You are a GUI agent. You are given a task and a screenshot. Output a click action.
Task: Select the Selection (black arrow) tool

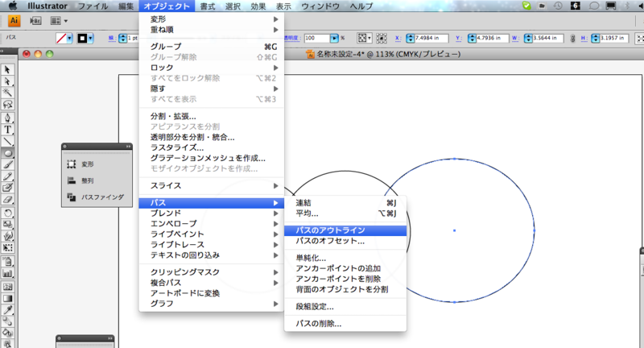[7, 69]
